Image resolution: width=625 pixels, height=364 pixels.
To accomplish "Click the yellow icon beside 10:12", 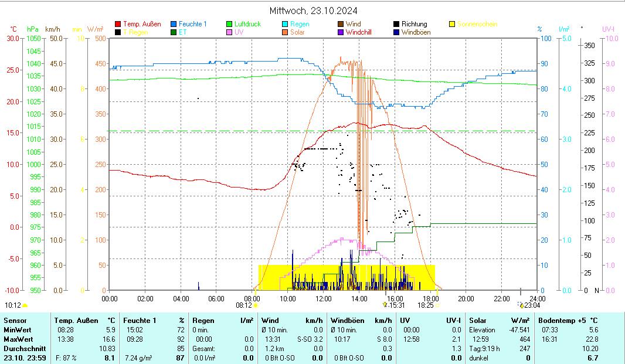I will (25, 305).
